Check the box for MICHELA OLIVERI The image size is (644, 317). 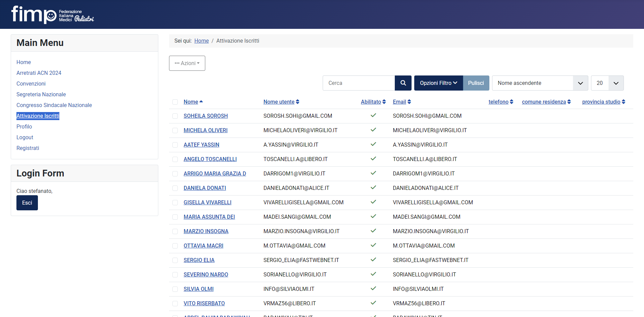[x=175, y=130]
